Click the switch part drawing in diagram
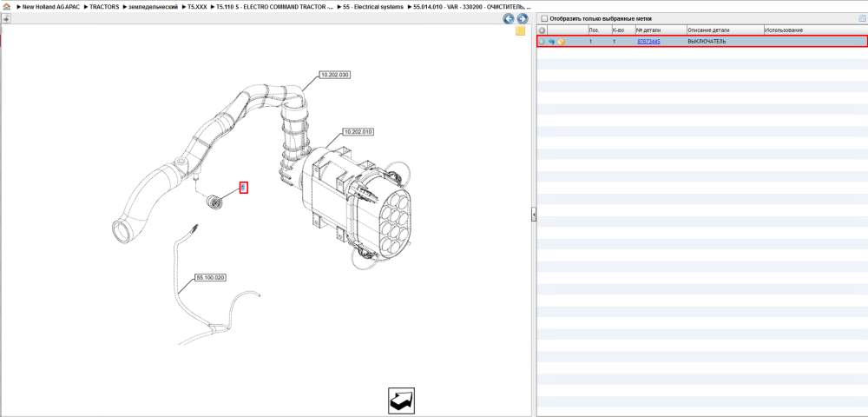The width and height of the screenshot is (868, 417). point(214,202)
